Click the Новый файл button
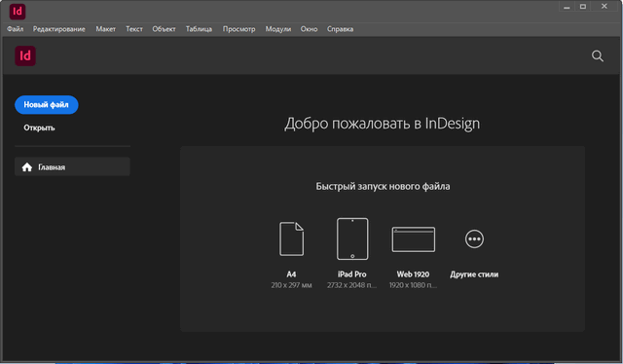 coord(47,105)
